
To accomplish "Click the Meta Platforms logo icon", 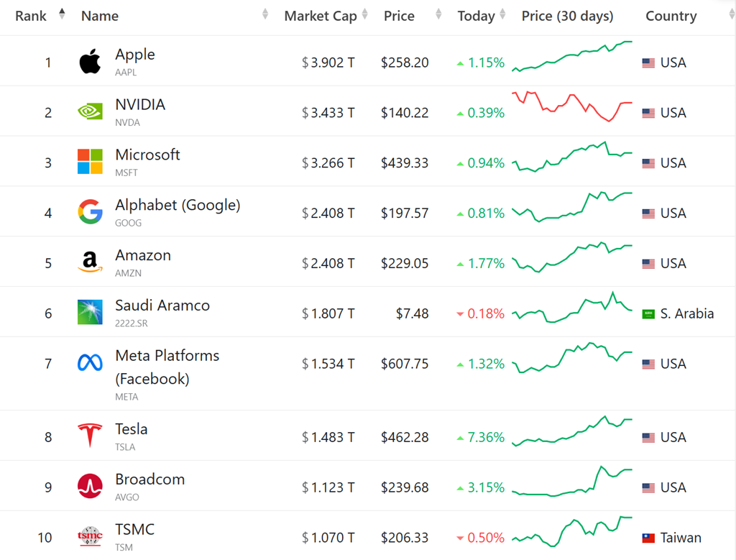I will click(x=90, y=363).
